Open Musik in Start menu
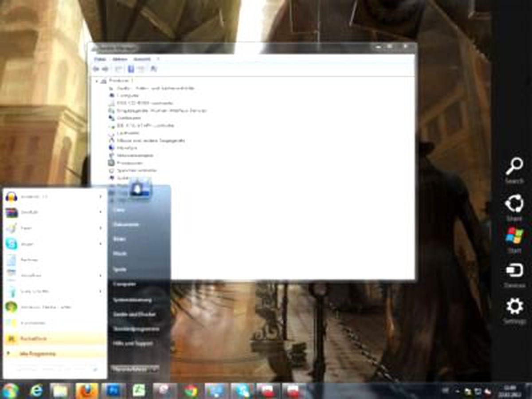Image resolution: width=532 pixels, height=399 pixels. pyautogui.click(x=120, y=254)
